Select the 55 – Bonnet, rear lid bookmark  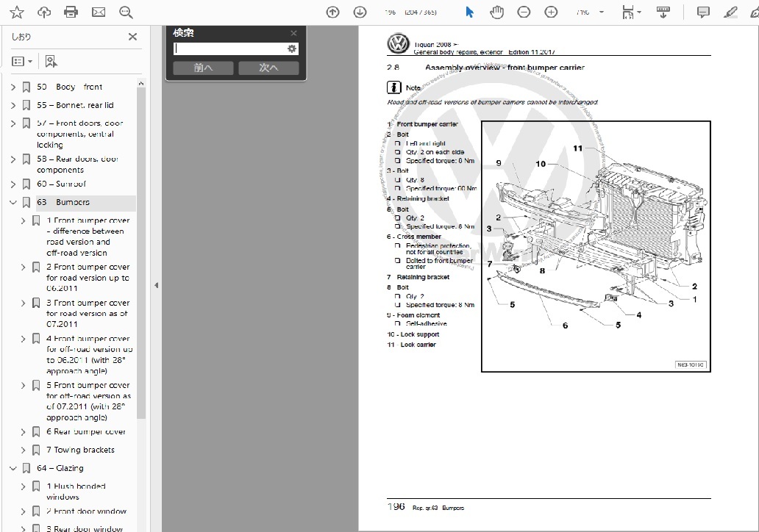coord(75,105)
